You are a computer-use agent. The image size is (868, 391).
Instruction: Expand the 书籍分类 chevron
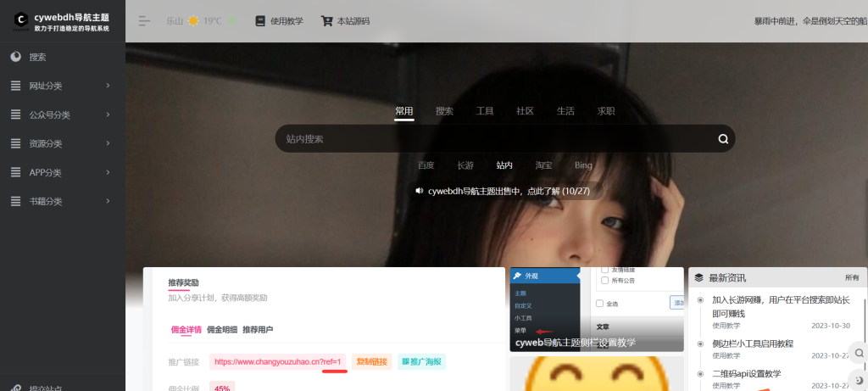click(108, 200)
